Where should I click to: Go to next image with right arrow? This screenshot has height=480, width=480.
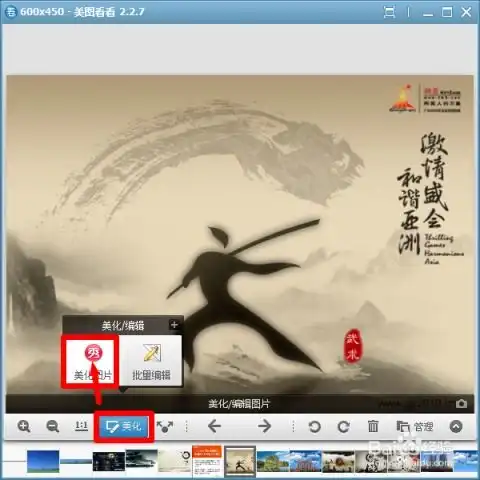click(x=264, y=426)
